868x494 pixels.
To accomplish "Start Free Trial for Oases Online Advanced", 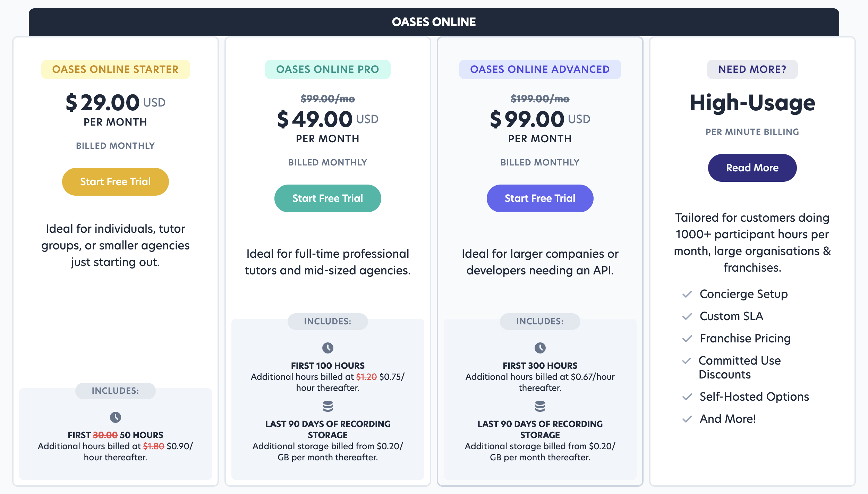I will point(540,198).
